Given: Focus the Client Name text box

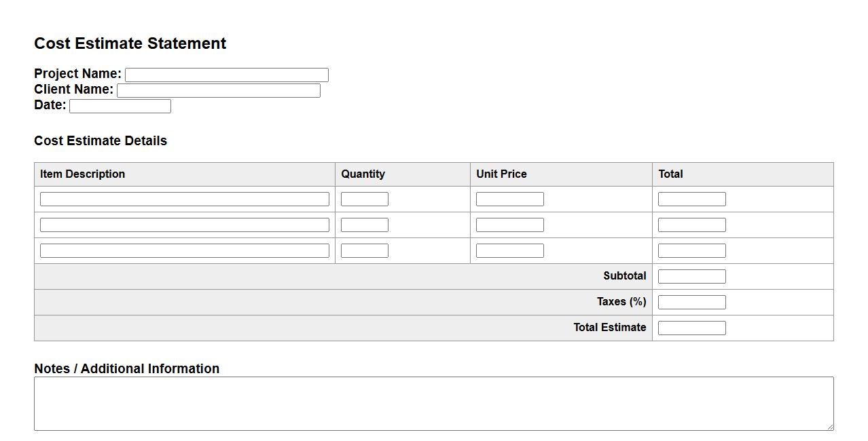Looking at the screenshot, I should pyautogui.click(x=218, y=90).
